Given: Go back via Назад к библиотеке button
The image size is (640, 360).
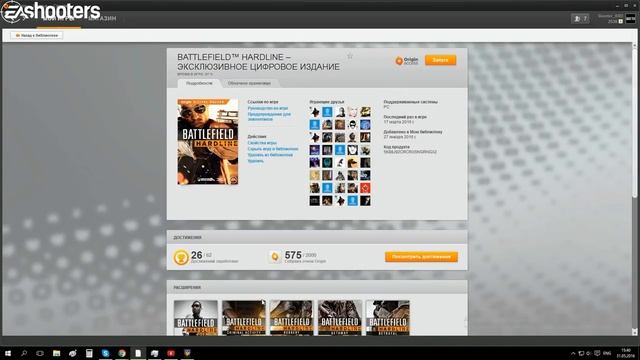Looking at the screenshot, I should pyautogui.click(x=37, y=36).
